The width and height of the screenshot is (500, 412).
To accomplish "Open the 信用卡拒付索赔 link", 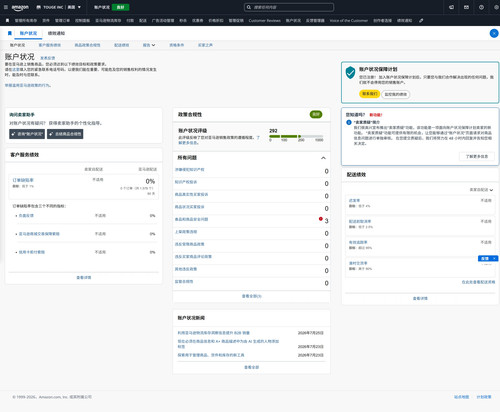I will click(32, 252).
